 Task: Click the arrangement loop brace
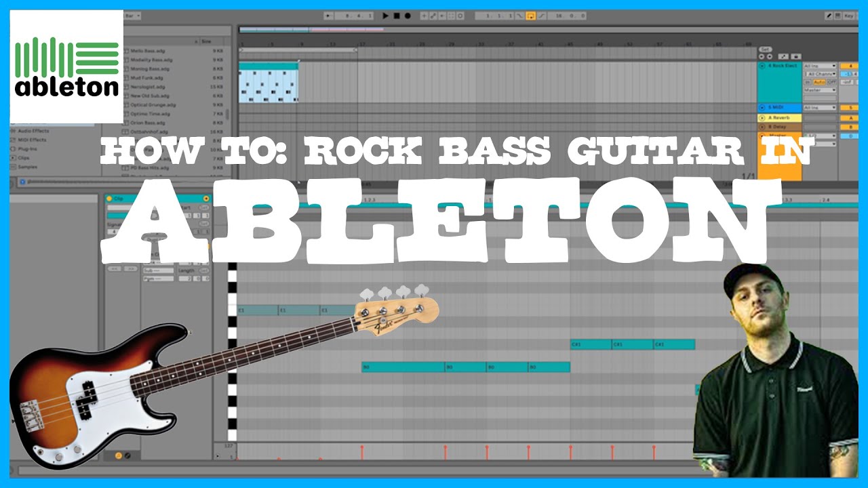coord(298,49)
